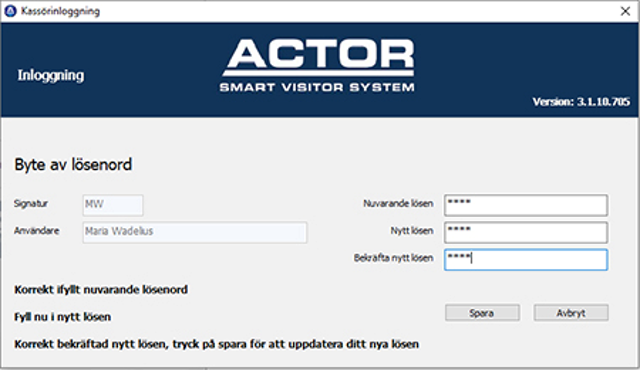The image size is (640, 370).
Task: Click the Signatur field showing MW
Action: coord(113,205)
